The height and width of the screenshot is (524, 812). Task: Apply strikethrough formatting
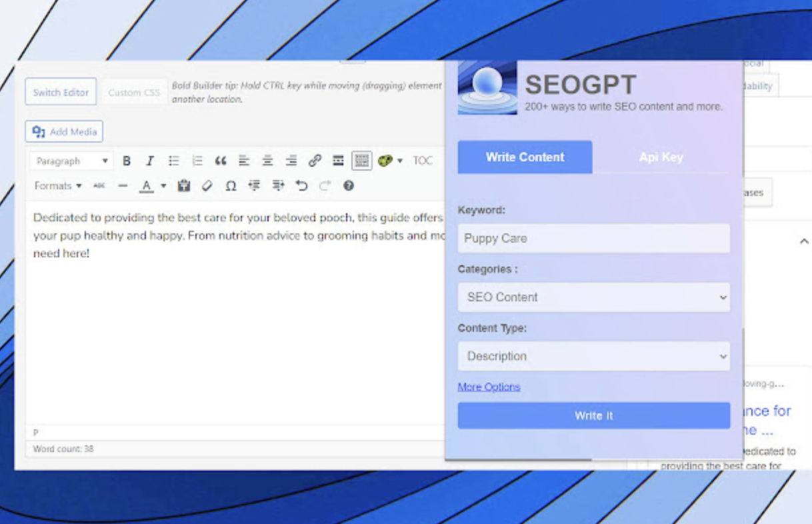(99, 186)
